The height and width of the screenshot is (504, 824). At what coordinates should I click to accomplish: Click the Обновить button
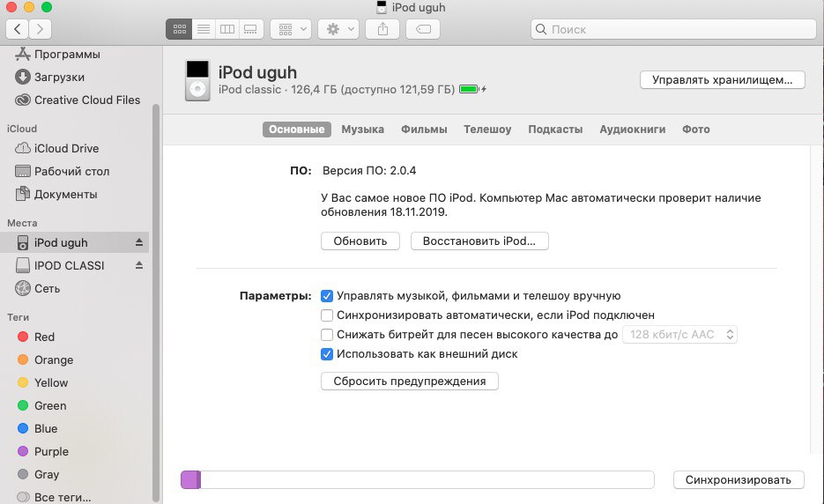(360, 241)
